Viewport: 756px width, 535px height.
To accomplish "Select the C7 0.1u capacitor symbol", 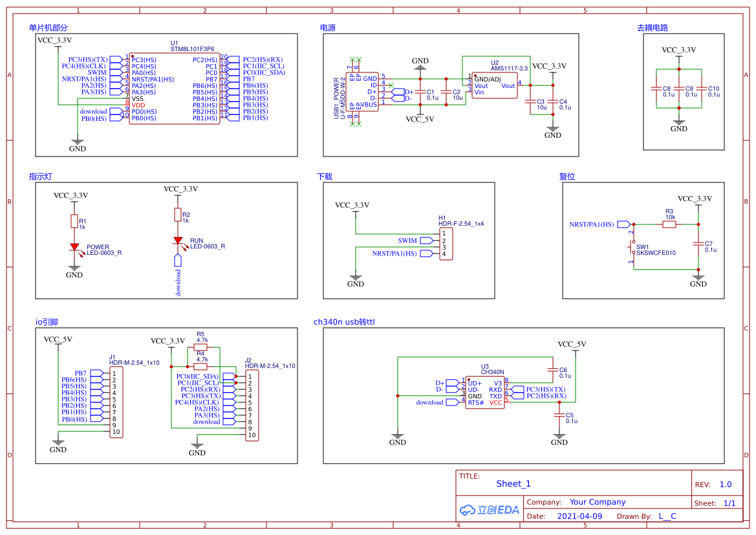I will point(698,246).
